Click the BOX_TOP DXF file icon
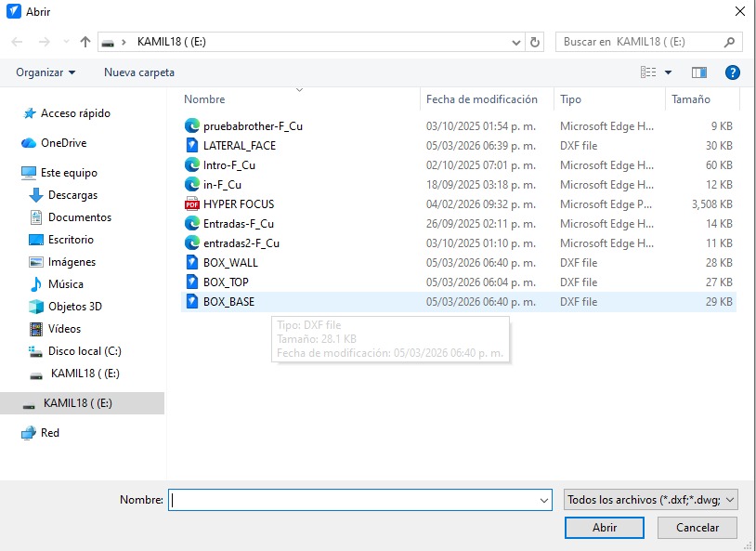The width and height of the screenshot is (756, 551). [x=192, y=282]
